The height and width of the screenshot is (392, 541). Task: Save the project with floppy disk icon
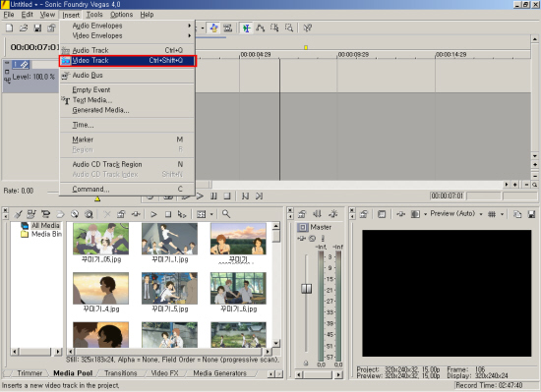pyautogui.click(x=37, y=28)
